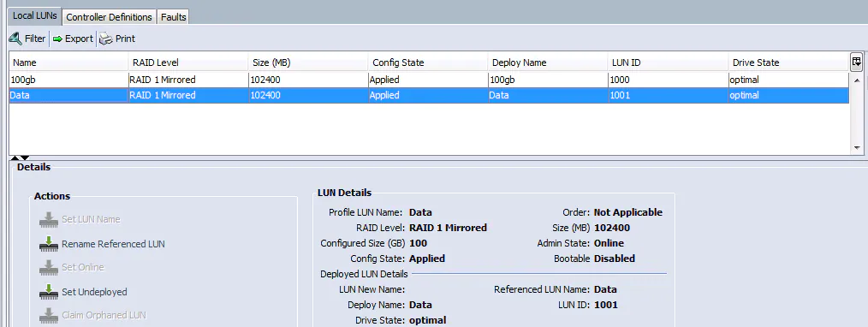868x327 pixels.
Task: Click the Set Undeployed icon
Action: [49, 291]
